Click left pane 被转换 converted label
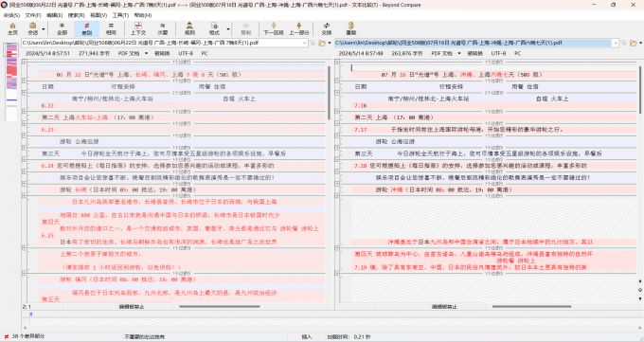The height and width of the screenshot is (342, 644). coord(162,53)
